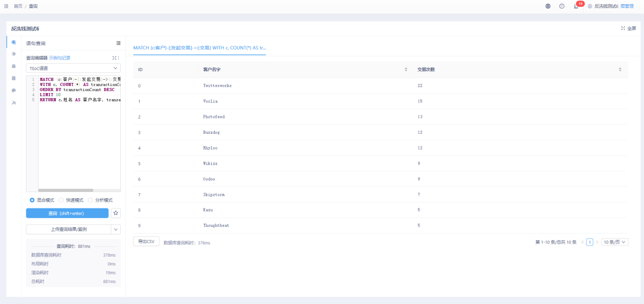Collapse the 语句查询 panel using its icon
The image size is (644, 304).
pyautogui.click(x=118, y=43)
